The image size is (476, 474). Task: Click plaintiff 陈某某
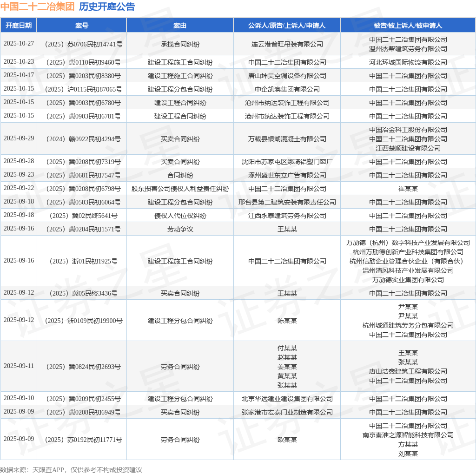tap(287, 321)
